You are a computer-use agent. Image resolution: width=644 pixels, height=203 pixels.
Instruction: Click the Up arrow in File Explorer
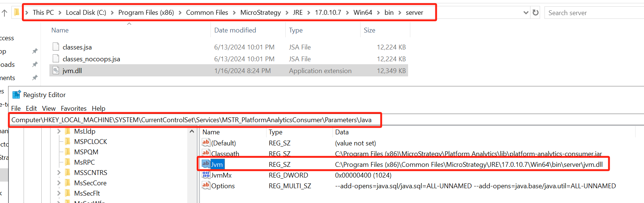[4, 13]
